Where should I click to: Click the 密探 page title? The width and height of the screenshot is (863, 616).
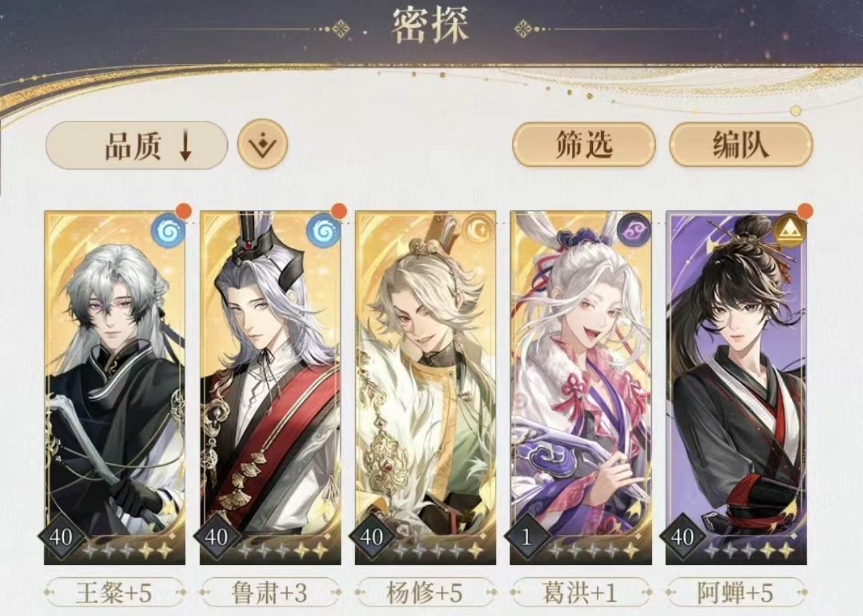coord(431,27)
